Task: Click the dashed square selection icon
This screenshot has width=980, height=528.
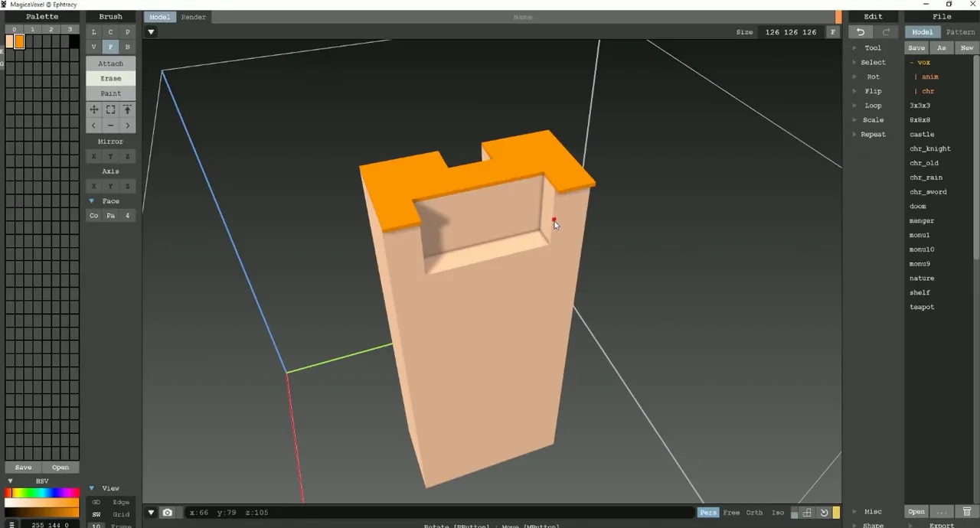Action: tap(110, 110)
